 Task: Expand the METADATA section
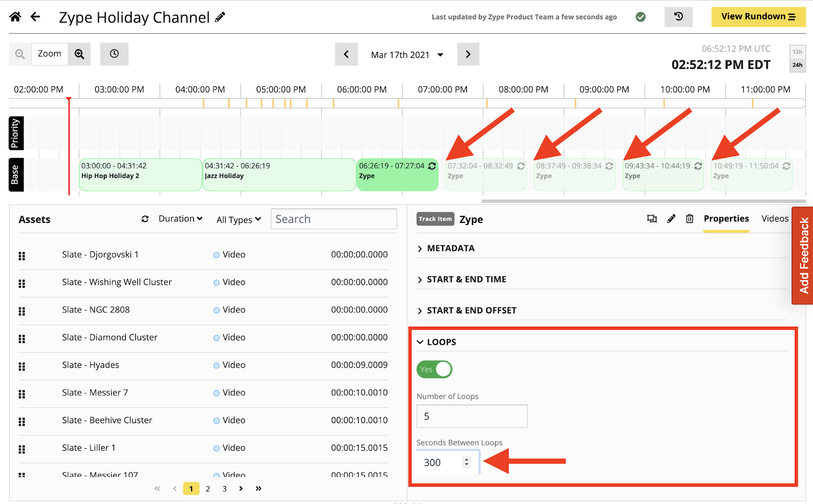click(602, 248)
